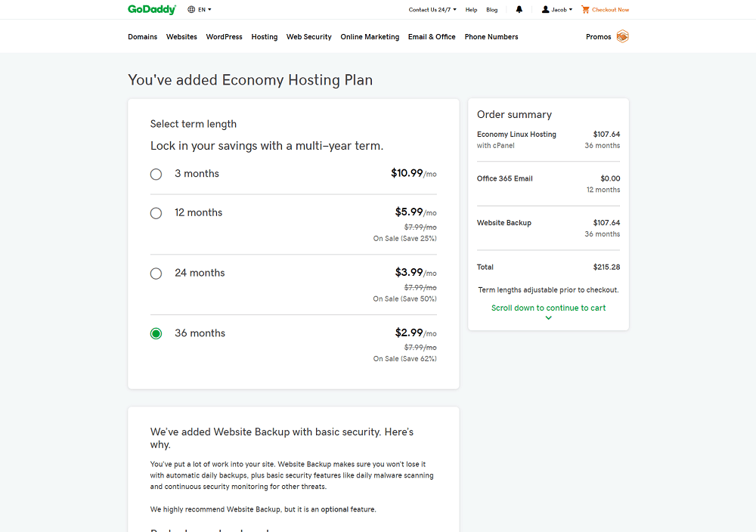The width and height of the screenshot is (756, 532).
Task: Click On Sale (Save 62%) text
Action: coord(405,358)
